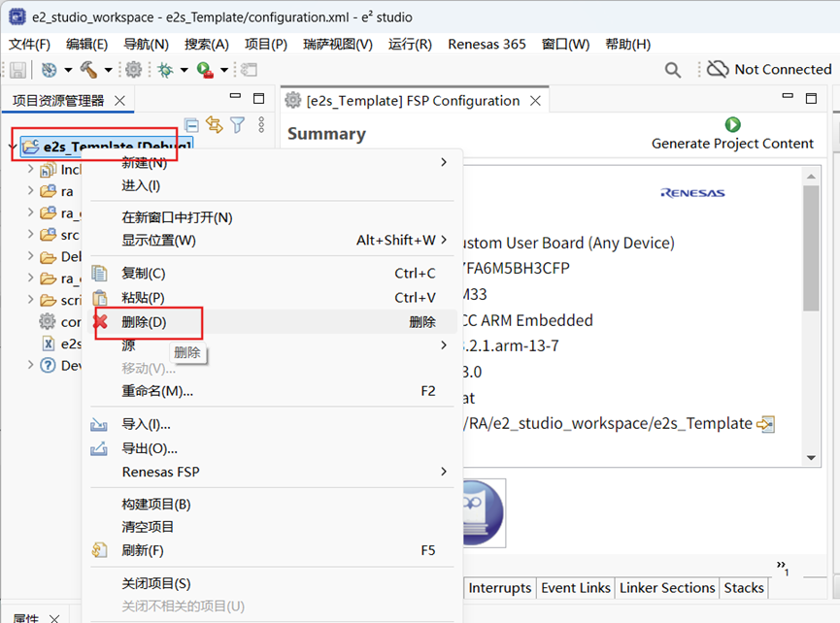Open the 帮助(H) menu

[628, 44]
